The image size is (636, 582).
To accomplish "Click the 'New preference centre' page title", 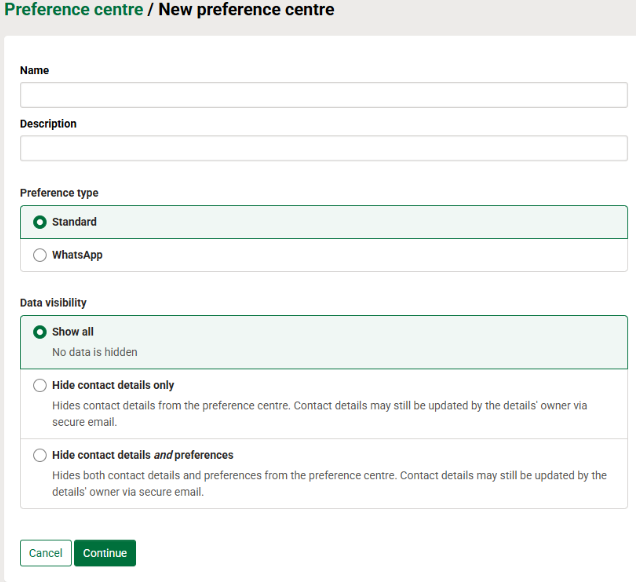I will (246, 9).
